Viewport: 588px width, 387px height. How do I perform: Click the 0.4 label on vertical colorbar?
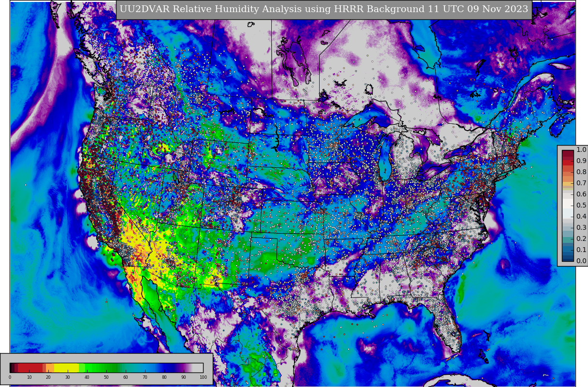click(x=581, y=217)
